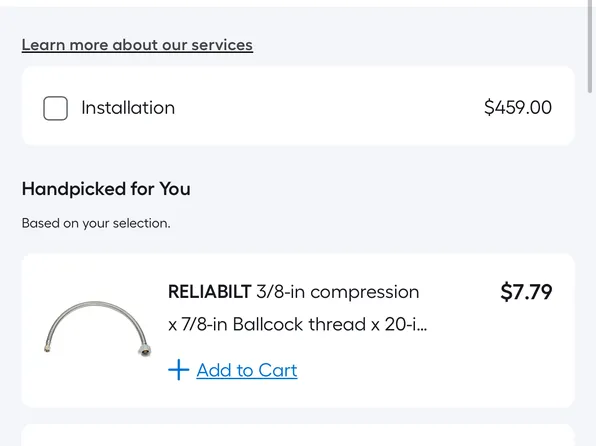Click the Based on your selection subtitle
Viewport: 596px width, 446px height.
[x=96, y=223]
